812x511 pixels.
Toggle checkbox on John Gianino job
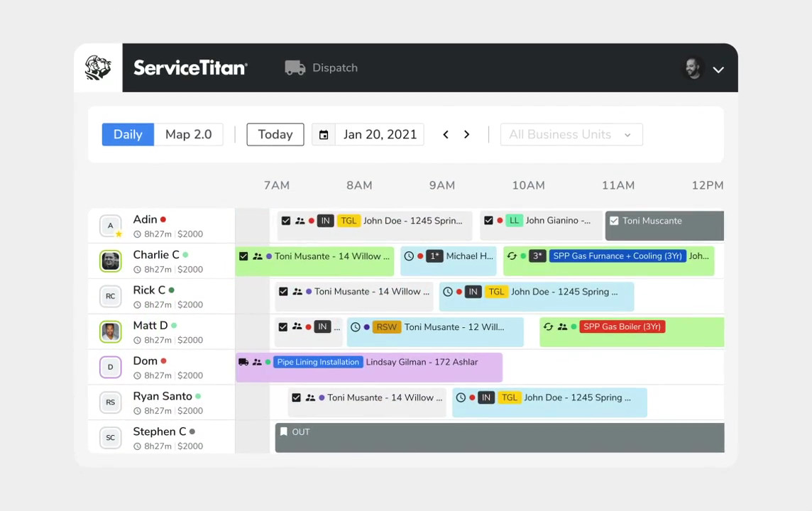point(488,221)
